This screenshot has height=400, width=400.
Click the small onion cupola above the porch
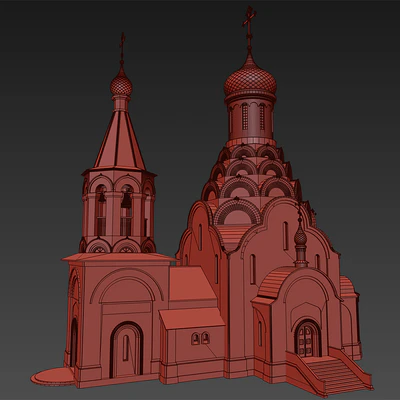(300, 237)
